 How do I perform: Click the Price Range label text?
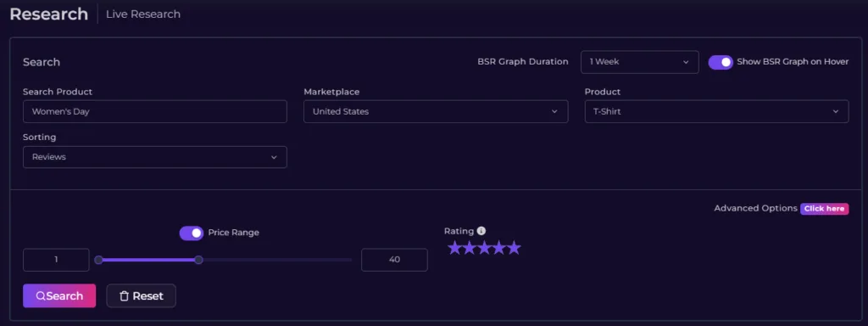(x=234, y=233)
